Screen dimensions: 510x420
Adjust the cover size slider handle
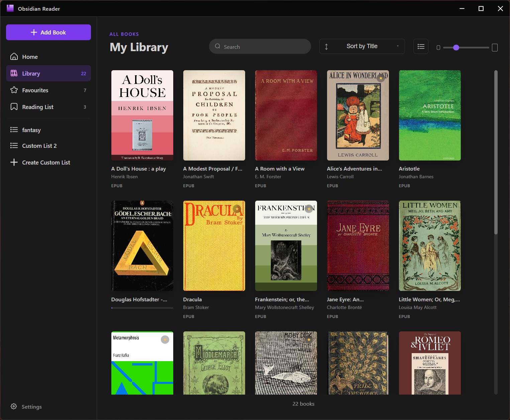click(456, 47)
